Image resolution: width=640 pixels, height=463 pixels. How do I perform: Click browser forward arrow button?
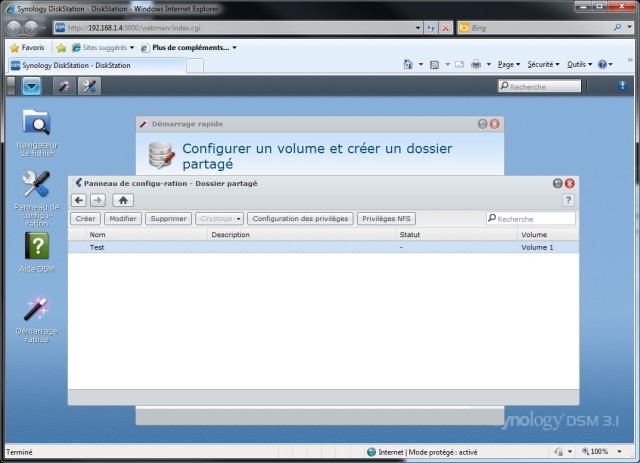coord(31,28)
